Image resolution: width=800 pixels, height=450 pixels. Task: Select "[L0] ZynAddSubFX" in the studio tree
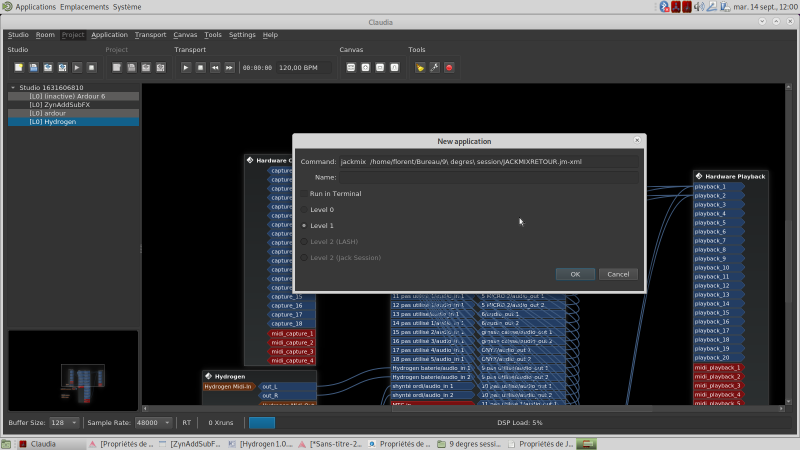tap(73, 105)
